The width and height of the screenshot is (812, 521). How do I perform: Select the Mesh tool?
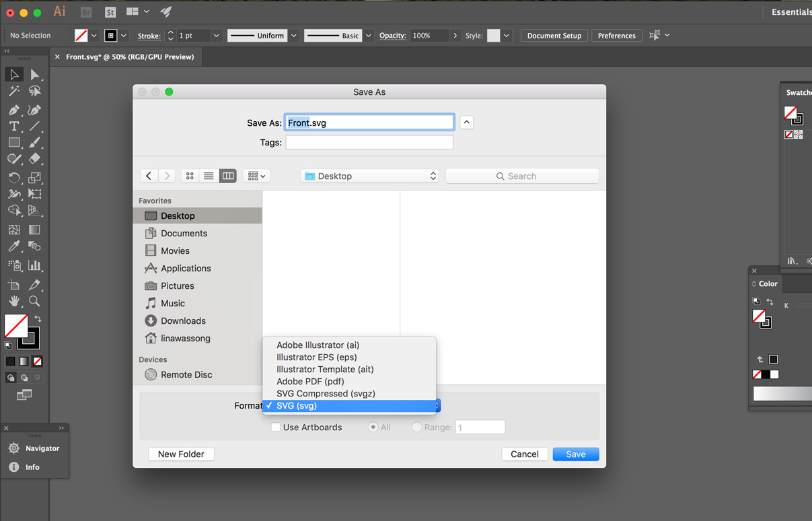pos(14,230)
